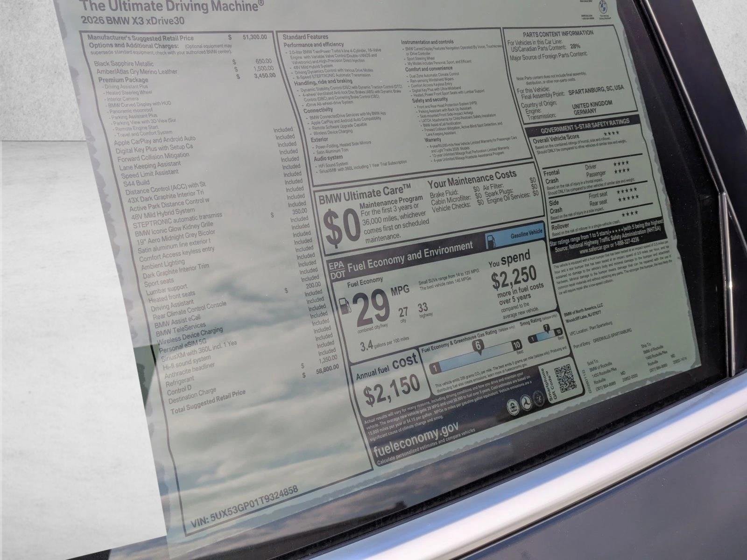Click 'Black Sapphire Metallic' option
Viewport: 747px width, 560px height.
tap(124, 64)
